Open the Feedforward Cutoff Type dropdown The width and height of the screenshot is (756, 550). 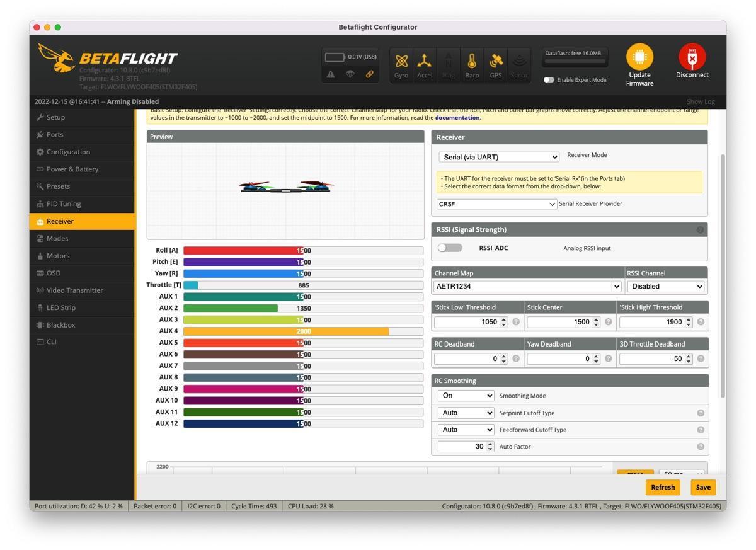[466, 430]
